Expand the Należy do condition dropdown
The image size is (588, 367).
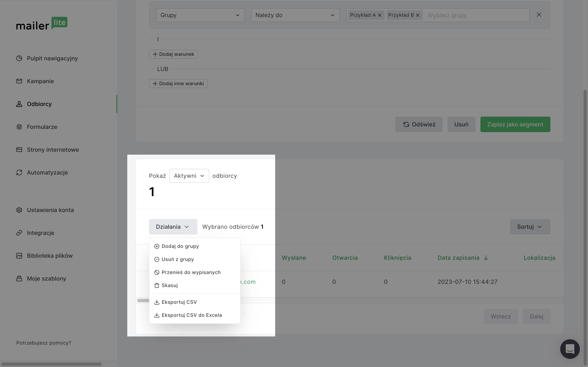pyautogui.click(x=295, y=15)
